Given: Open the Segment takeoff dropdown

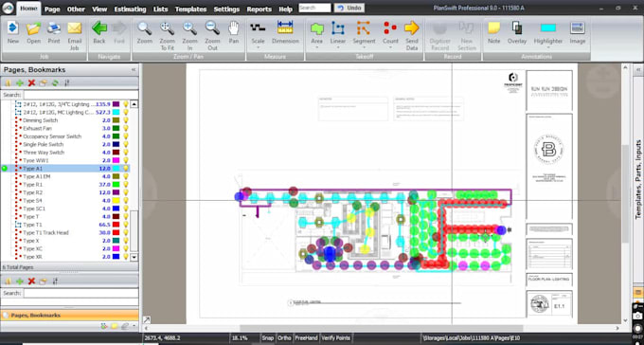Looking at the screenshot, I should pos(364,47).
